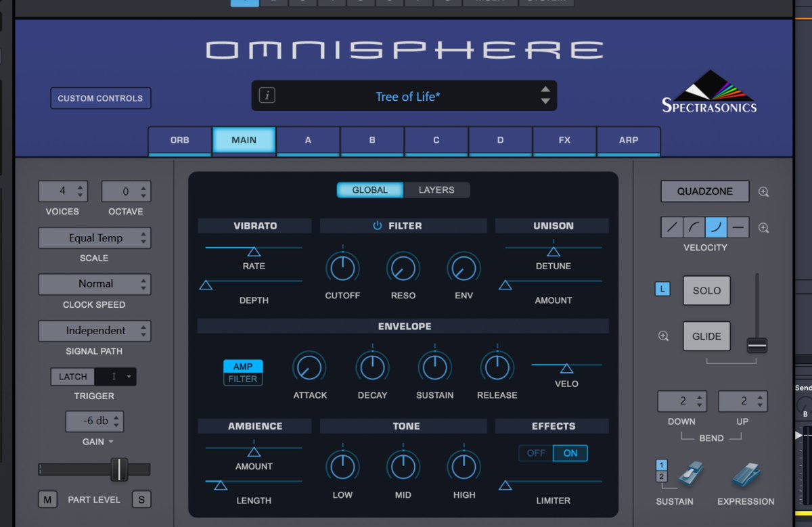Toggle the L legato button
The image size is (812, 527).
(662, 290)
